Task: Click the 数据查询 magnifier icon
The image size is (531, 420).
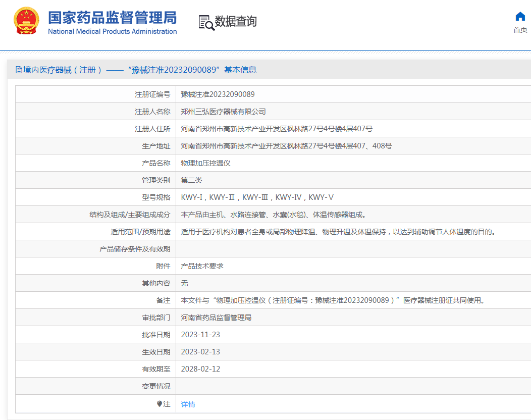Action: click(x=205, y=22)
